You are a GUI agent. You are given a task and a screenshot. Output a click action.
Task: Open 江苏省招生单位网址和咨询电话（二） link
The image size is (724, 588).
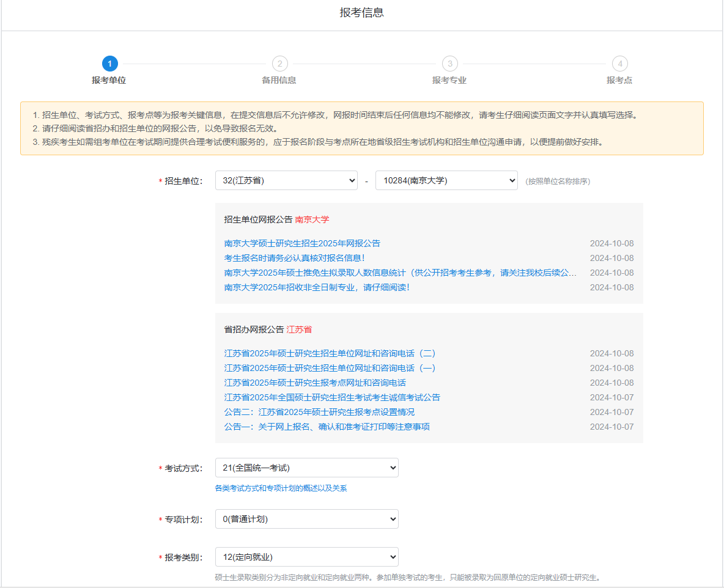pos(330,353)
